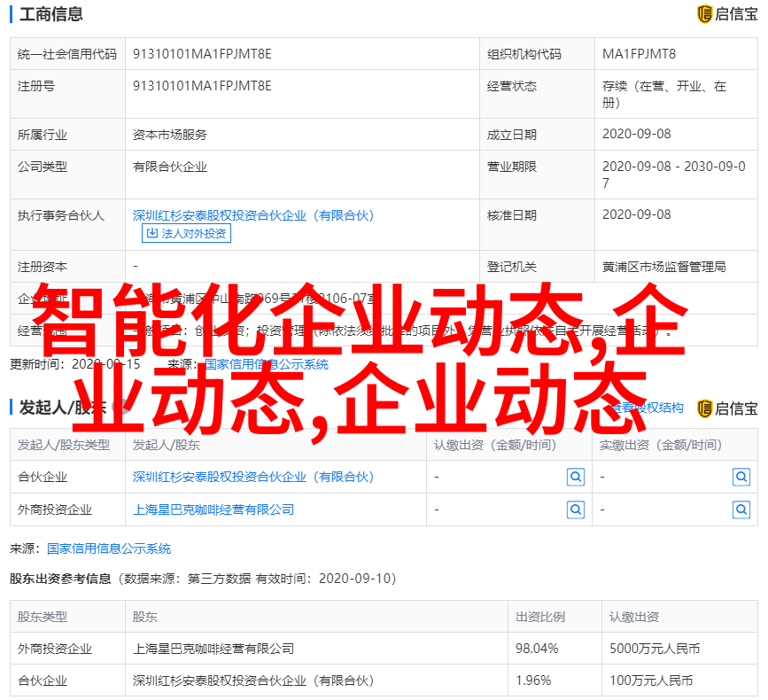The image size is (768, 700).
Task: Click the 出资比例 column header
Action: [540, 617]
